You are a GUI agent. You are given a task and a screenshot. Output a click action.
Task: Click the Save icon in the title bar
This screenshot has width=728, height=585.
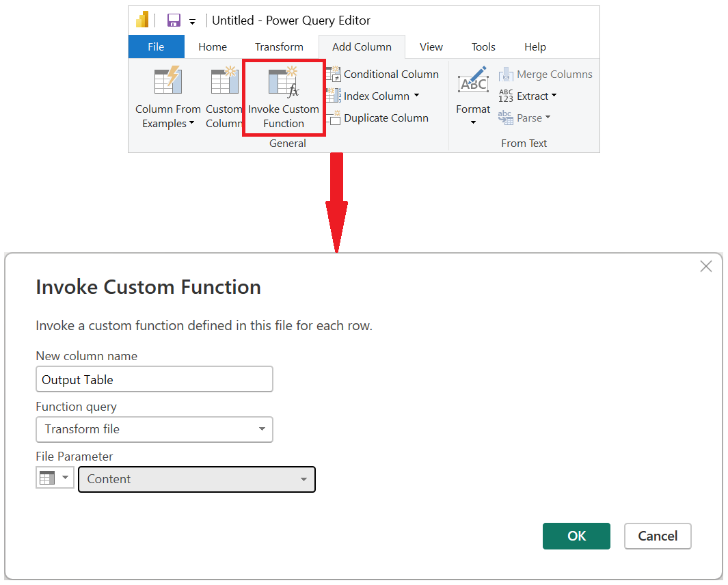click(175, 20)
